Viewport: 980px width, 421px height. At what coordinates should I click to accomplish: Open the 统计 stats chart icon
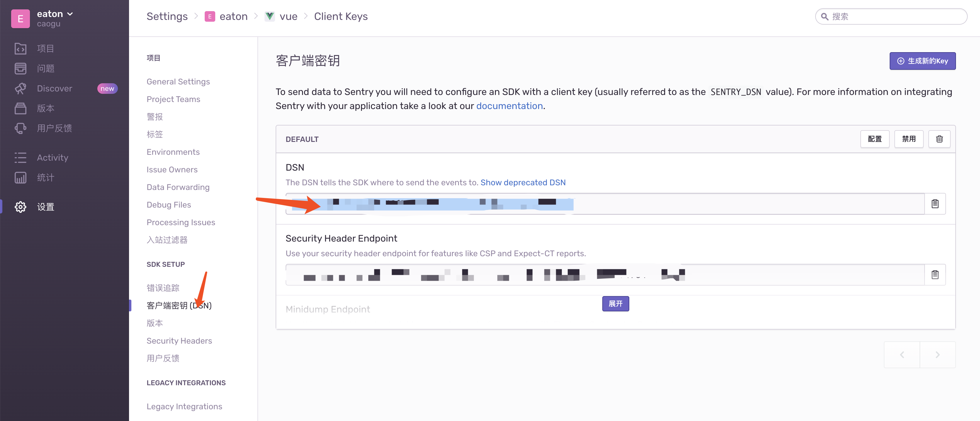21,178
